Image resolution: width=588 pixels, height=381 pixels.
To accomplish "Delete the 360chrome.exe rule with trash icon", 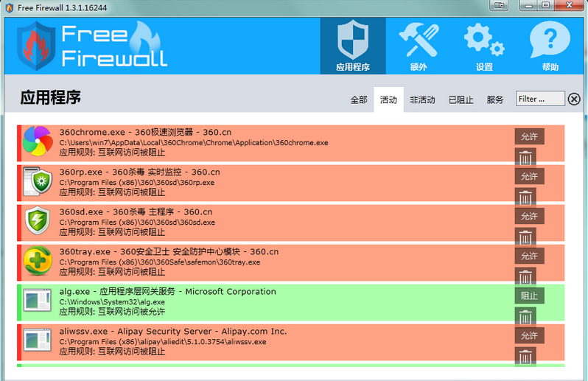I will click(525, 158).
